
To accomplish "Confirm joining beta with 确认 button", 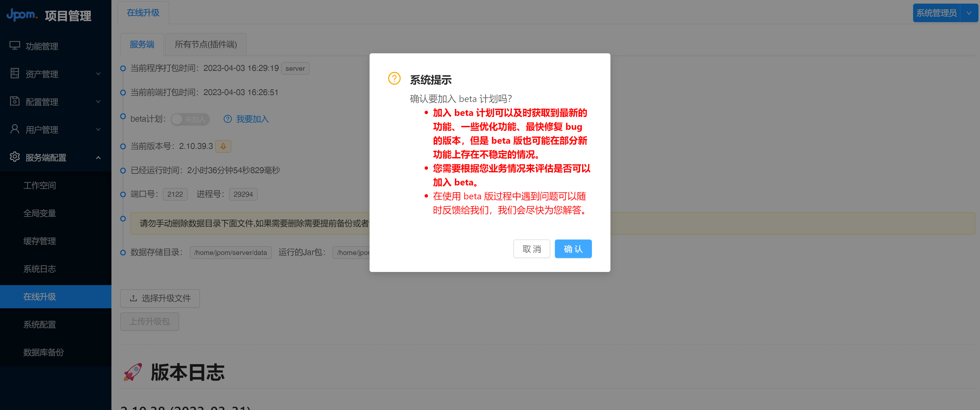I will coord(573,249).
